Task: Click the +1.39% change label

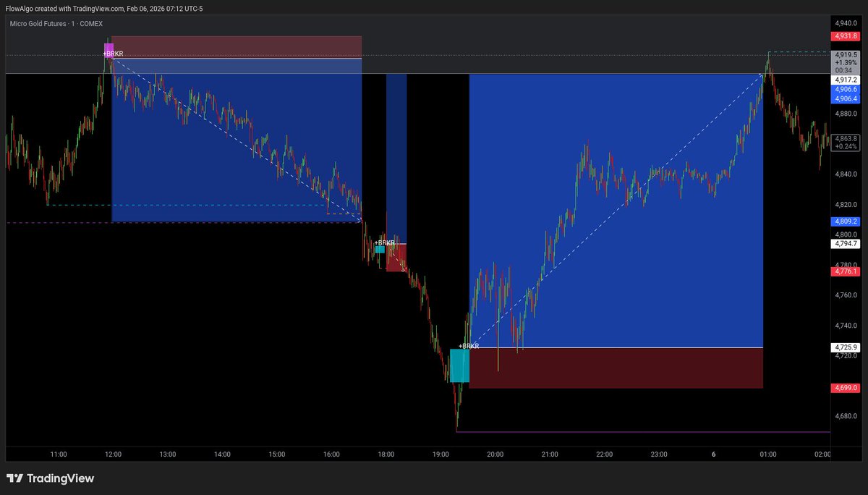Action: [x=845, y=62]
